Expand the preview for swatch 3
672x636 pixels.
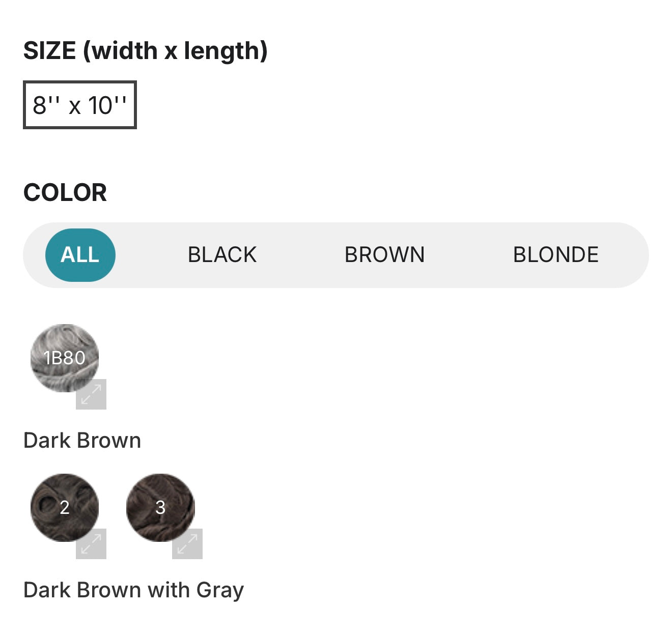point(187,544)
